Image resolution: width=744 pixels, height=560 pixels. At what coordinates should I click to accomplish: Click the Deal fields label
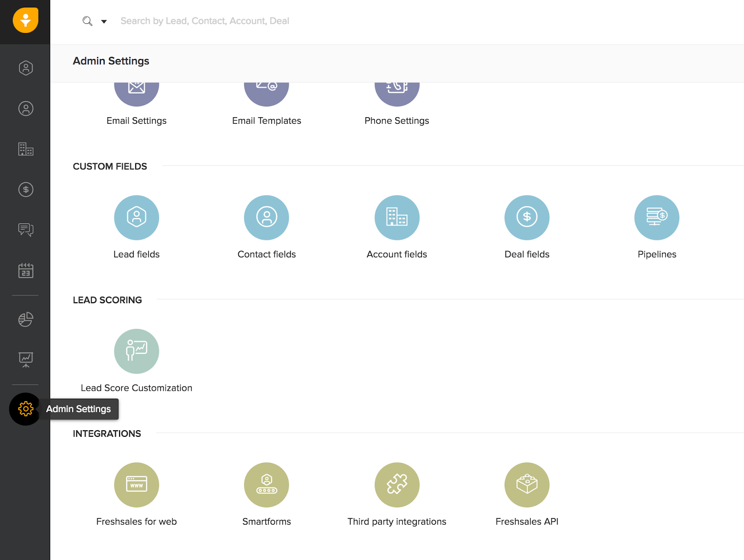527,254
